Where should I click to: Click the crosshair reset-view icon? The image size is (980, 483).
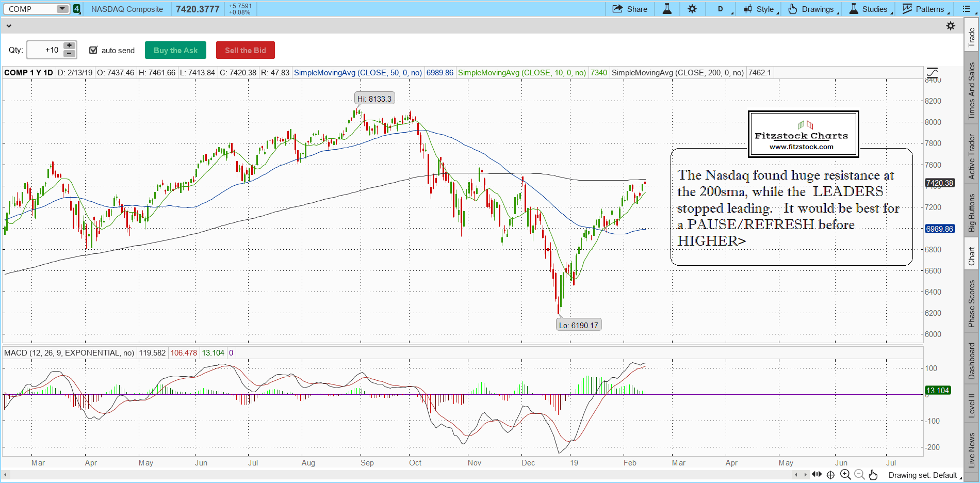830,475
